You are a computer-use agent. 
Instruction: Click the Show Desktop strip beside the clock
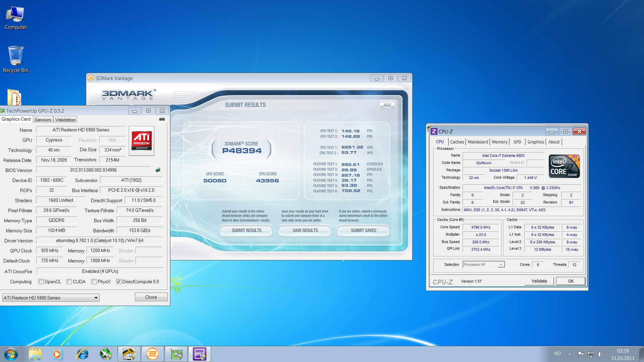[641, 354]
